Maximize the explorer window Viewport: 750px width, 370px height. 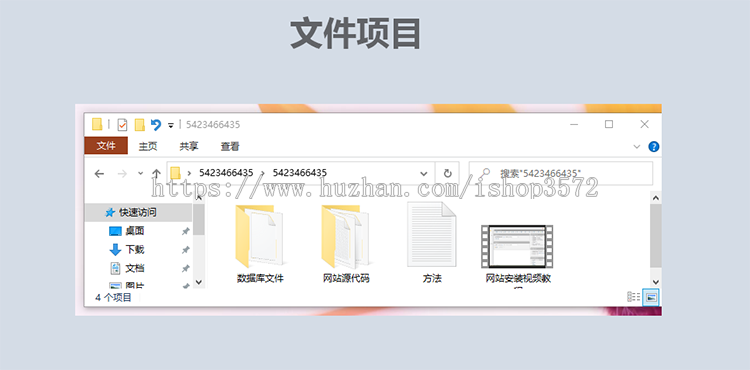pyautogui.click(x=609, y=124)
